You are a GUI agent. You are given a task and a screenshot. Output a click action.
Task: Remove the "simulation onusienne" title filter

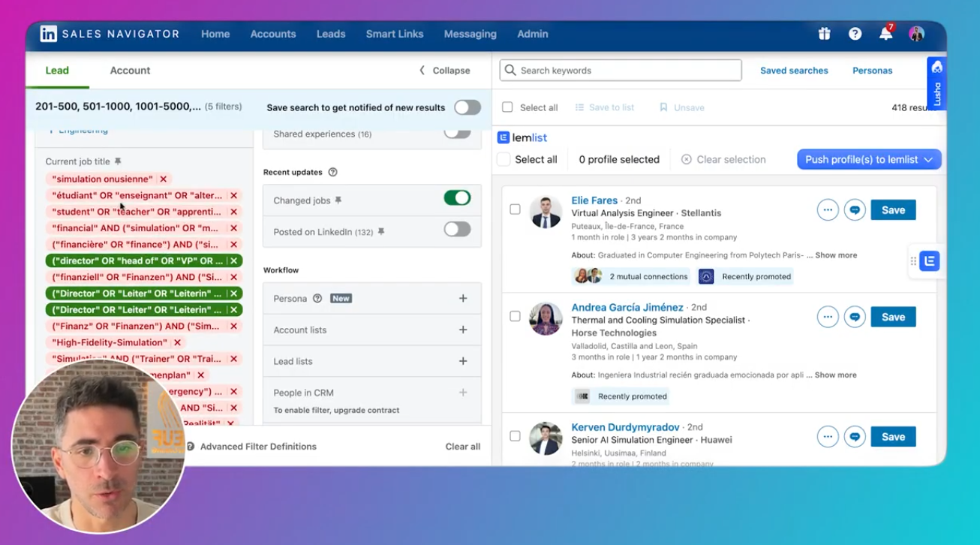163,179
